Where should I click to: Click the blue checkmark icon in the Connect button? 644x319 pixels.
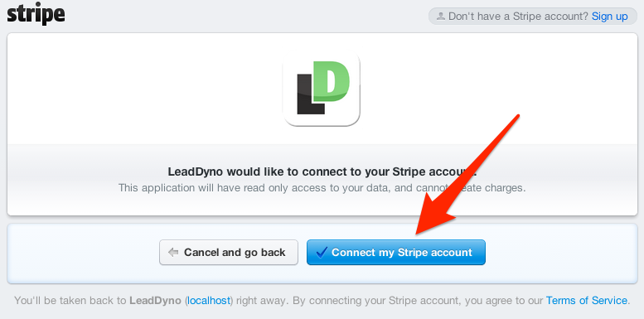click(322, 252)
